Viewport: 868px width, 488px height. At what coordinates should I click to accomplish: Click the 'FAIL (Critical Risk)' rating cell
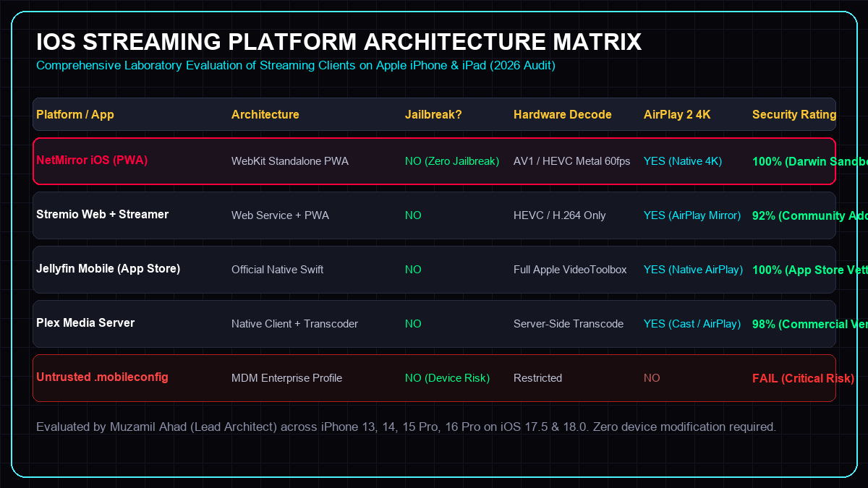[x=804, y=378]
